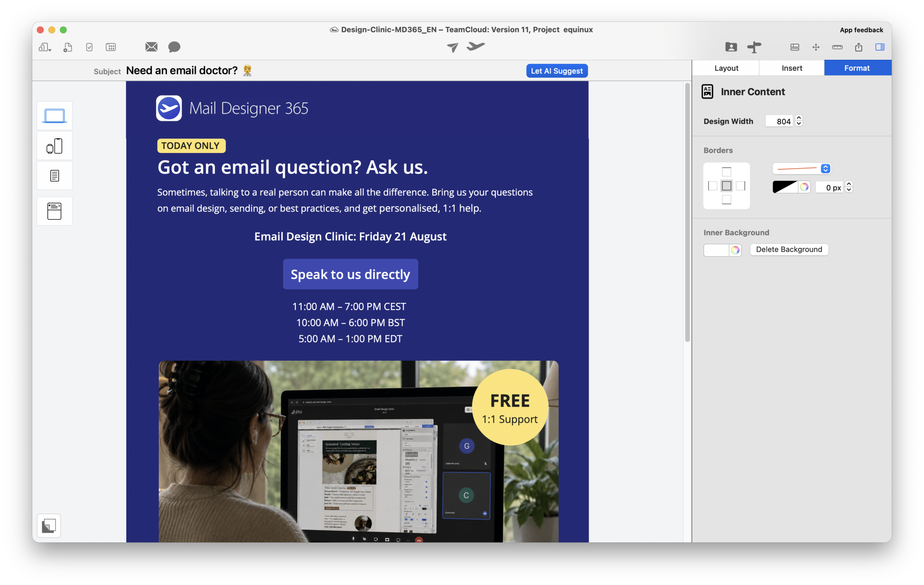Click the airplane delivery icon
The height and width of the screenshot is (585, 924).
tap(476, 47)
